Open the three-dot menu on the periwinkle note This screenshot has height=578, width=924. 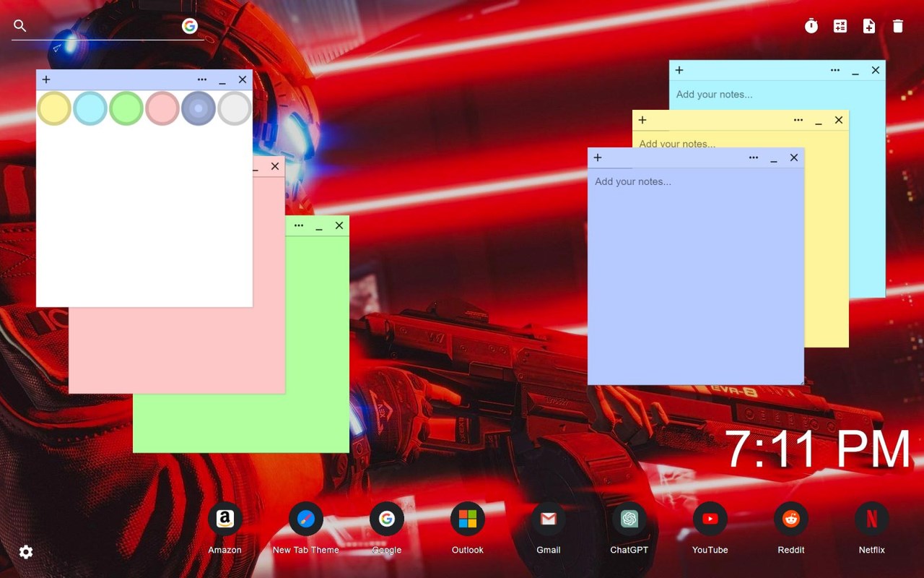coord(754,158)
